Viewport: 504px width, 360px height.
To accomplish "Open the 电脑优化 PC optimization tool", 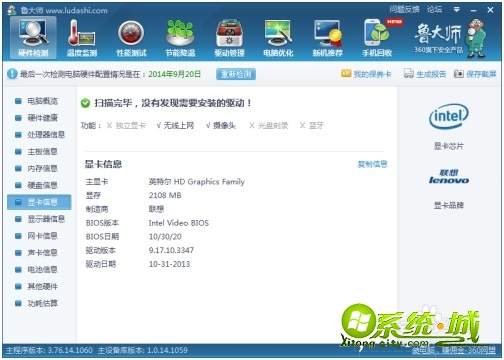I will (278, 38).
